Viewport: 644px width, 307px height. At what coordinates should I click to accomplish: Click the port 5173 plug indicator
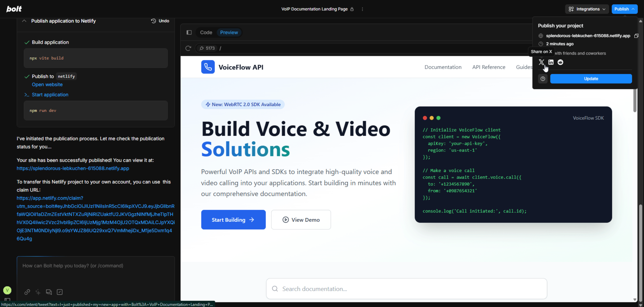pyautogui.click(x=207, y=48)
